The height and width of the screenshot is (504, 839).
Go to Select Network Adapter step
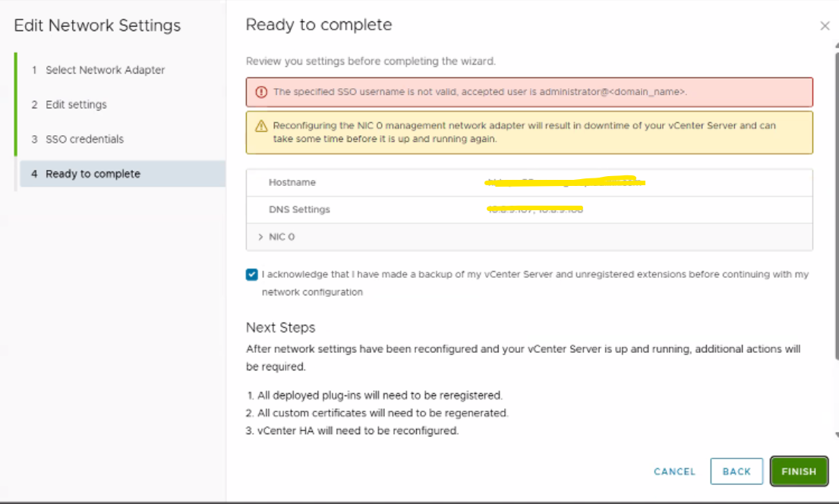click(105, 70)
